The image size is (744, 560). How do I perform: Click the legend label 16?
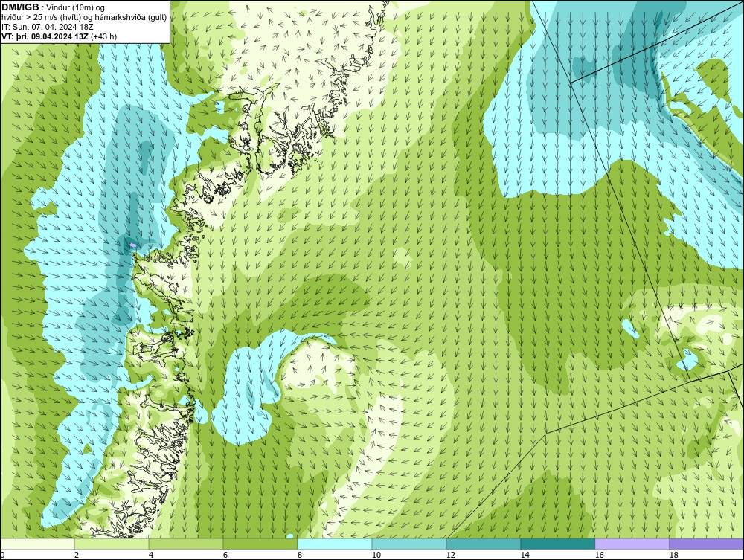click(599, 555)
